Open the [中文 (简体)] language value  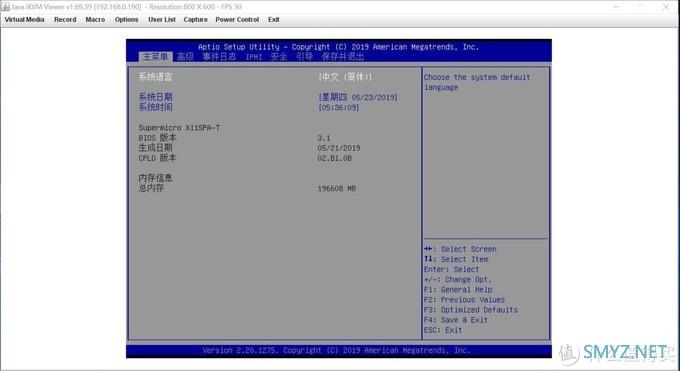pos(345,77)
